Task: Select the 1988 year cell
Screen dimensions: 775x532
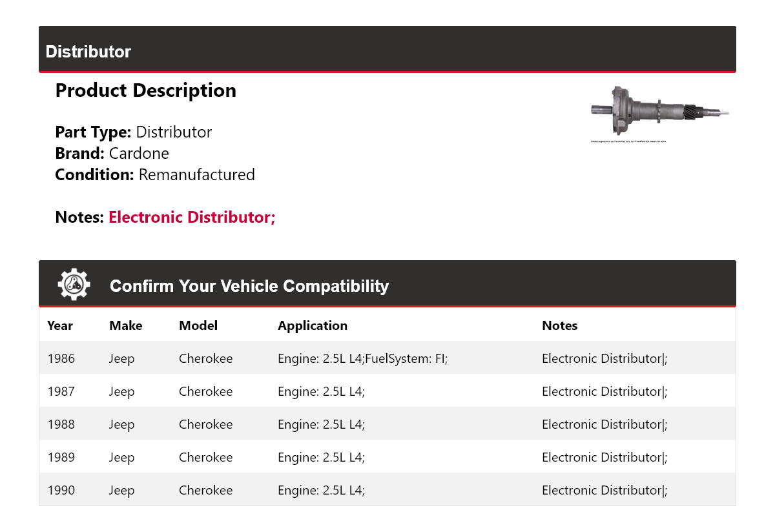Action: tap(61, 424)
